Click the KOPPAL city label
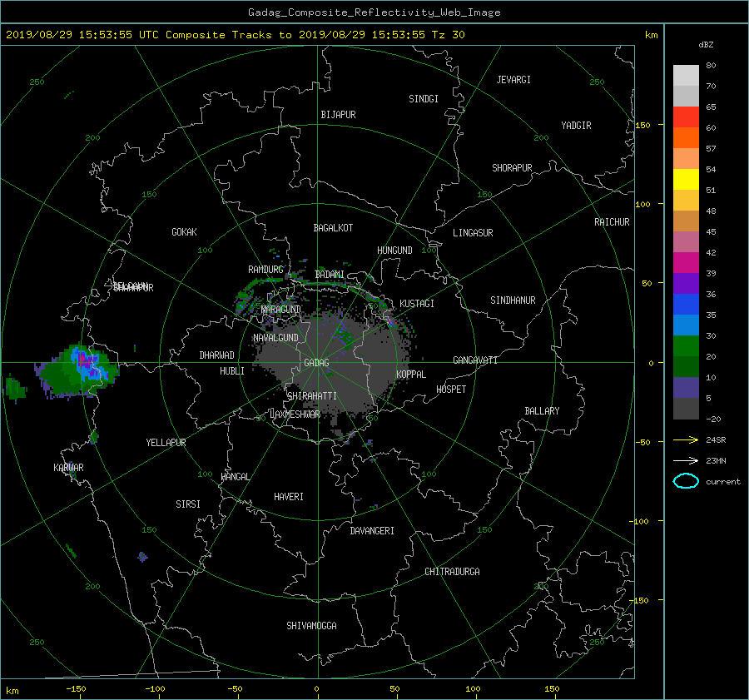Viewport: 749px width, 700px height. pyautogui.click(x=411, y=374)
